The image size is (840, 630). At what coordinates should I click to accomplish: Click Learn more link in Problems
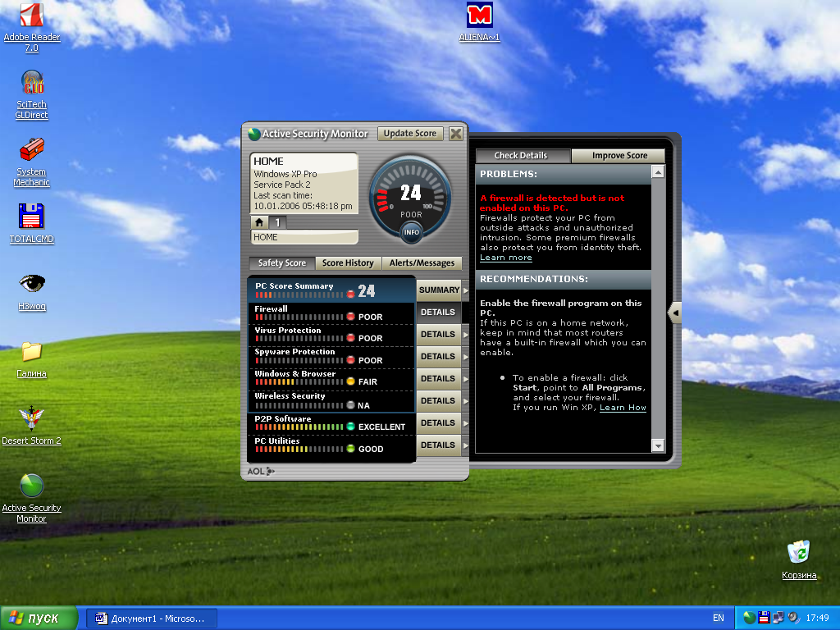505,258
